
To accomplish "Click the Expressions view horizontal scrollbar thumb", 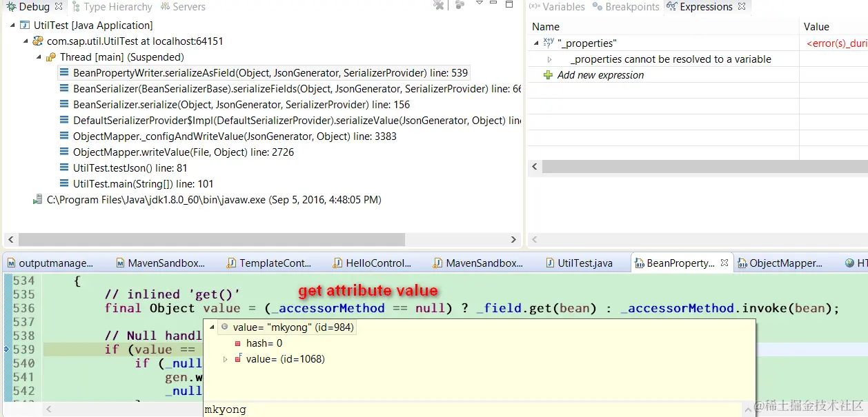I will (x=705, y=167).
